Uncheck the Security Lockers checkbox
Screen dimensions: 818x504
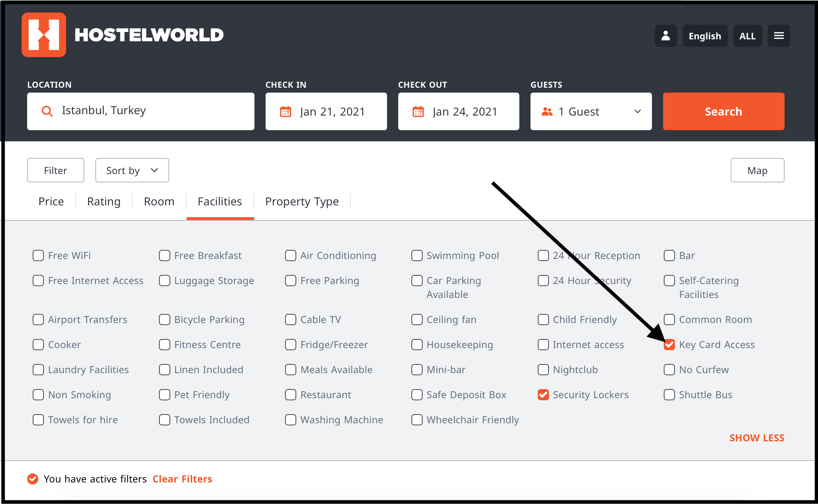point(543,395)
